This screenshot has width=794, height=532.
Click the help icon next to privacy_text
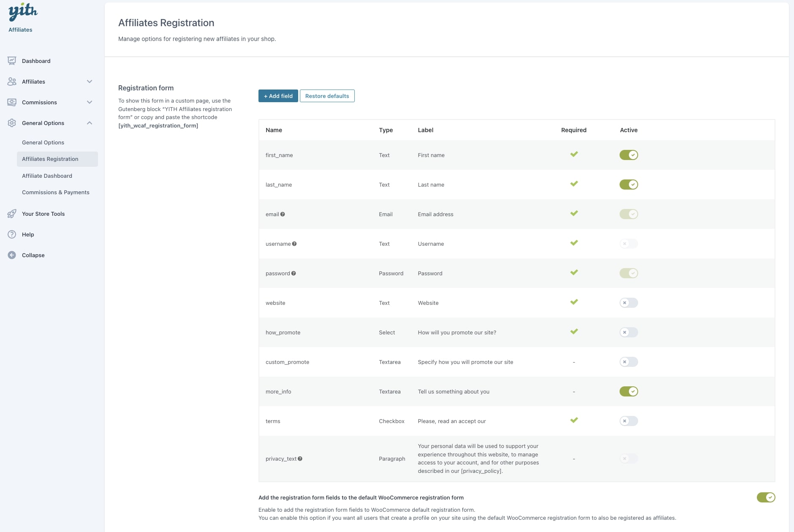coord(300,459)
